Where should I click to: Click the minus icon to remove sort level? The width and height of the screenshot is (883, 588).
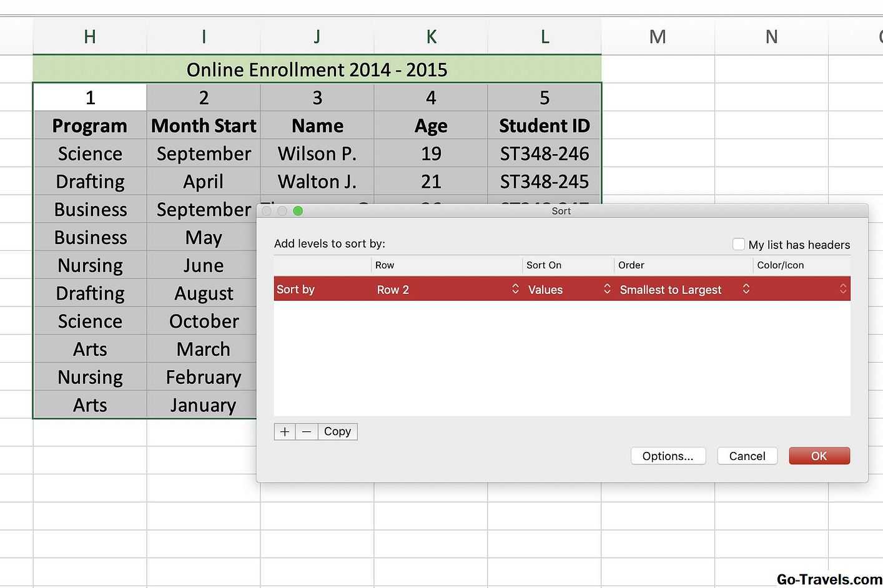[x=307, y=432]
